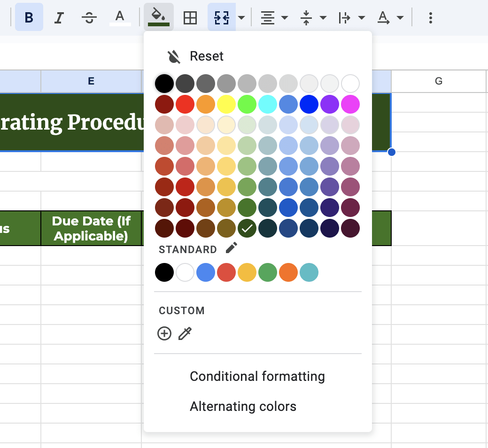Open Conditional formatting

coord(257,376)
